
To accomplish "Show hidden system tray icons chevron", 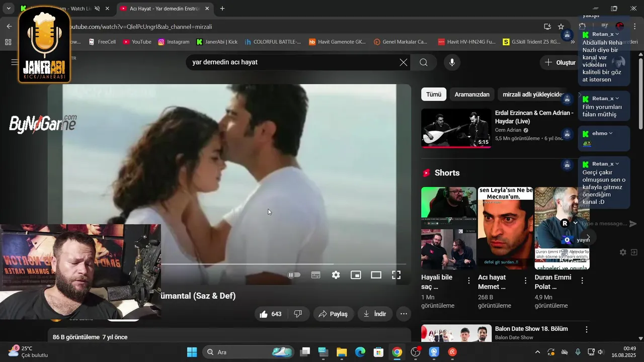I will (x=537, y=352).
